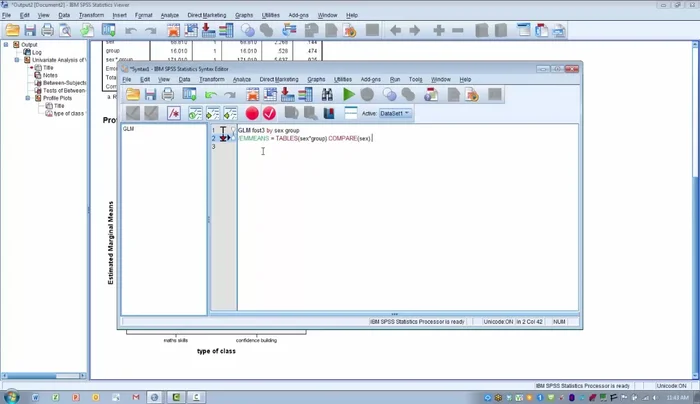The height and width of the screenshot is (404, 700).
Task: Click line 1 GLM command text
Action: point(269,130)
